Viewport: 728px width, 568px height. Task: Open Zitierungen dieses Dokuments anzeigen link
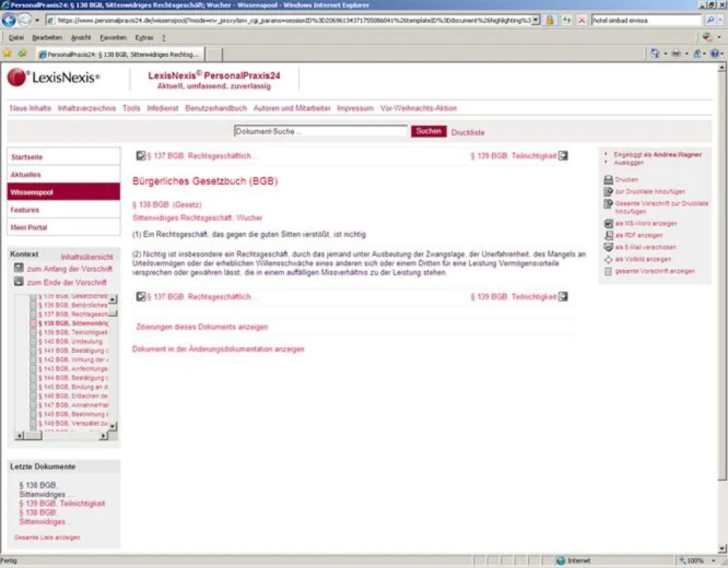click(x=202, y=327)
